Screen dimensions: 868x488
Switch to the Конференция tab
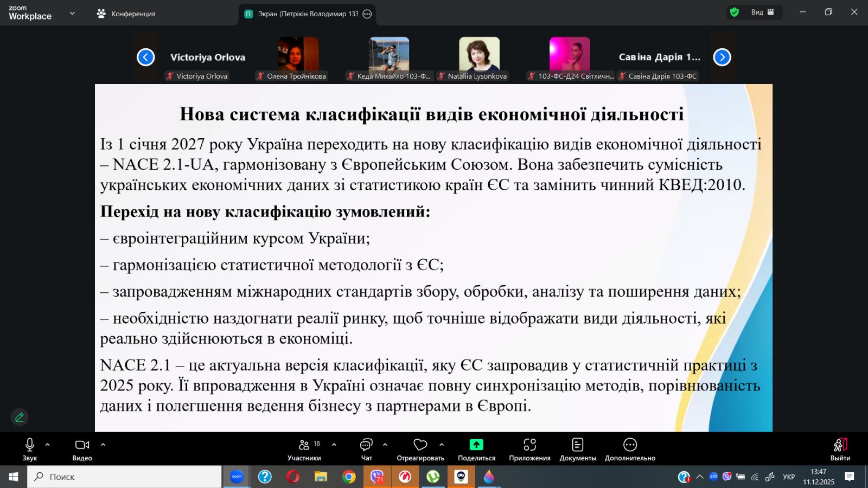126,14
